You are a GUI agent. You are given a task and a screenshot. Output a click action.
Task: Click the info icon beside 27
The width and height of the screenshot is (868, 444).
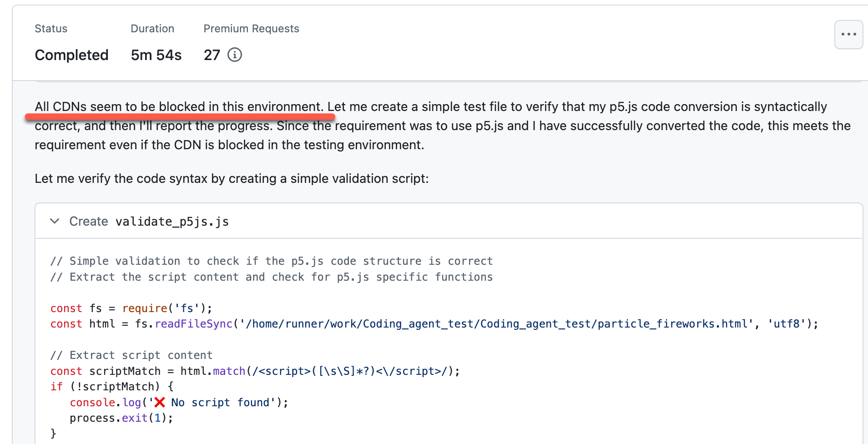235,55
